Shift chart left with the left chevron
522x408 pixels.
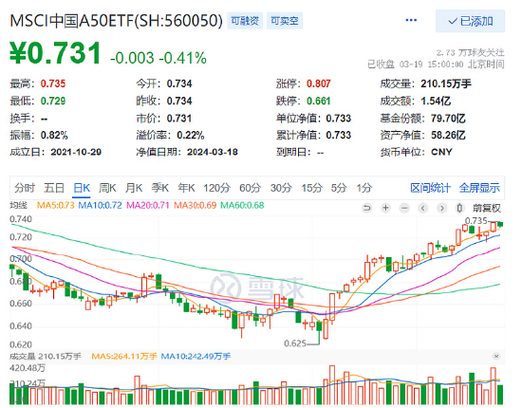tap(423, 208)
